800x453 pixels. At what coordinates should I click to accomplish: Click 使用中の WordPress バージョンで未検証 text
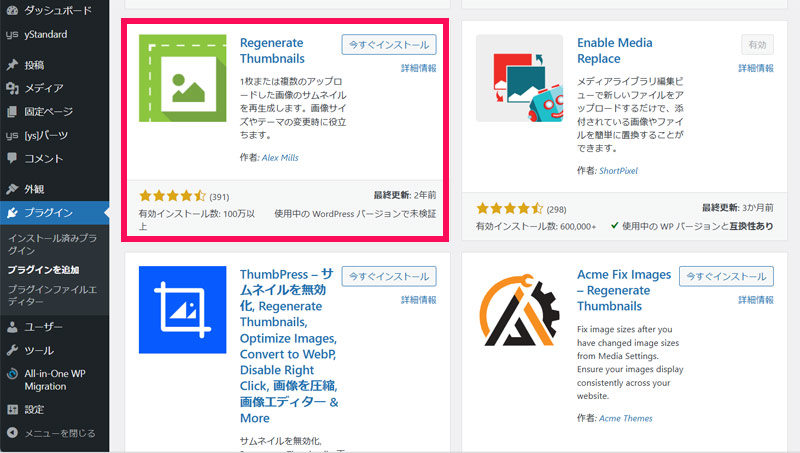(355, 214)
